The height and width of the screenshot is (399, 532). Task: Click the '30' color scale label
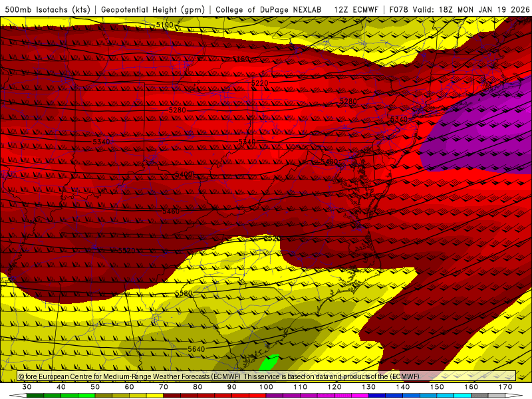(x=27, y=387)
